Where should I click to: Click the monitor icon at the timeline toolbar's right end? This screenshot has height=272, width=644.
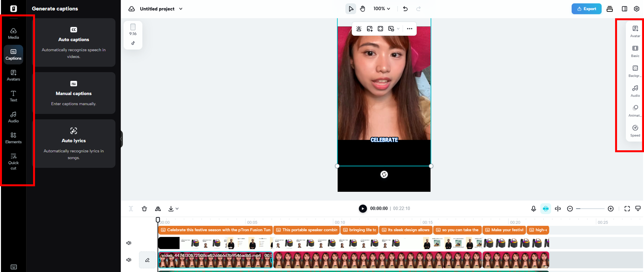click(638, 209)
